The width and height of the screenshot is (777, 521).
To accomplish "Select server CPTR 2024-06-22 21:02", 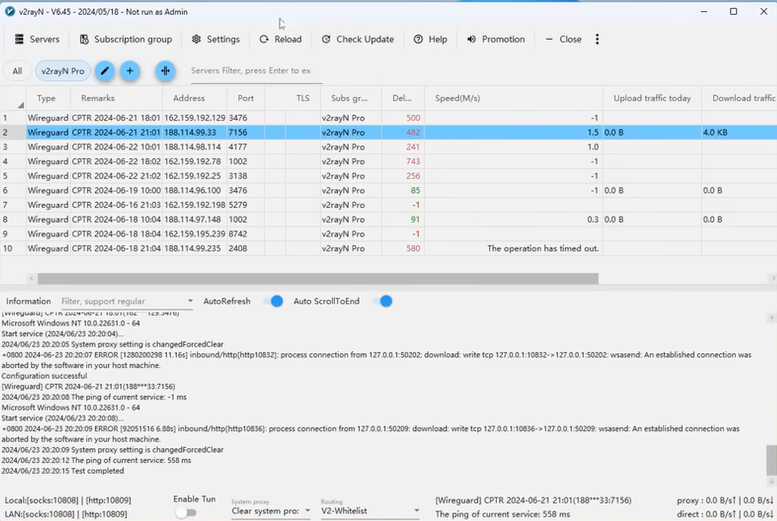I will [388, 176].
